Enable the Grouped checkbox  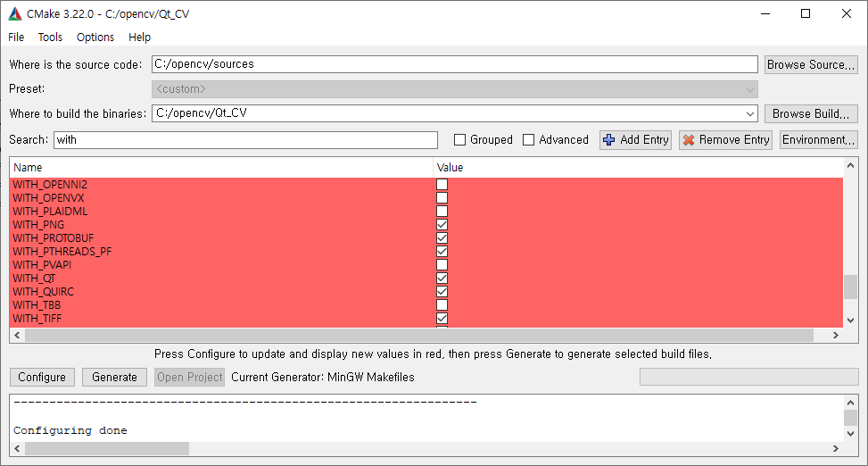point(459,139)
